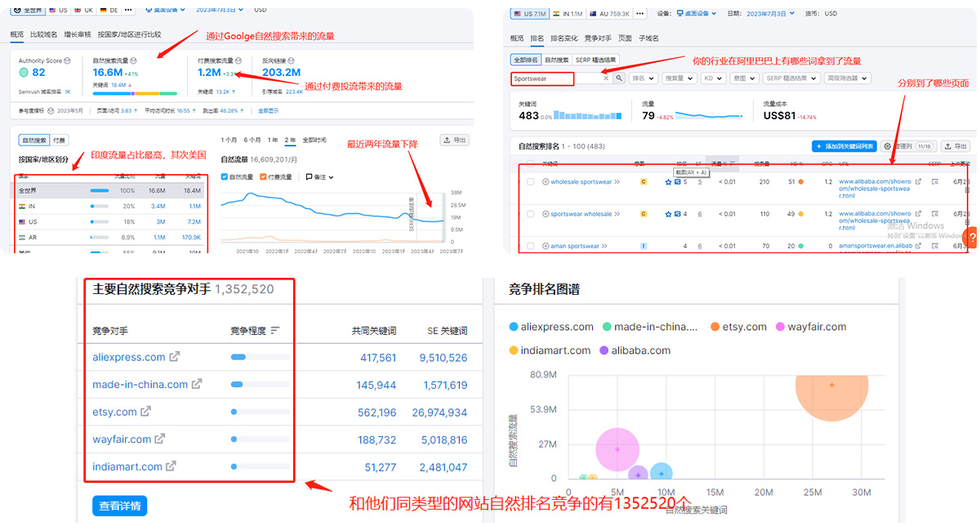The height and width of the screenshot is (531, 980).
Task: Select the 6 个月 time range tab
Action: (x=252, y=141)
